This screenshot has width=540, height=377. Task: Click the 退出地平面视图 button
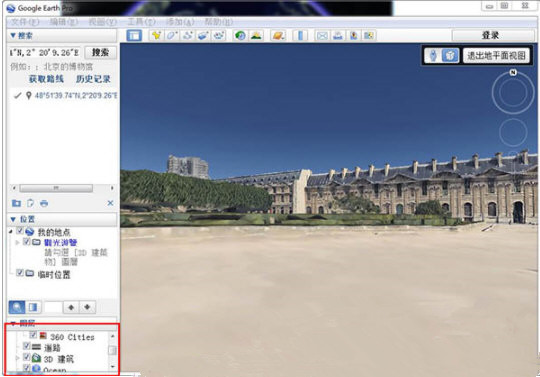click(x=496, y=55)
